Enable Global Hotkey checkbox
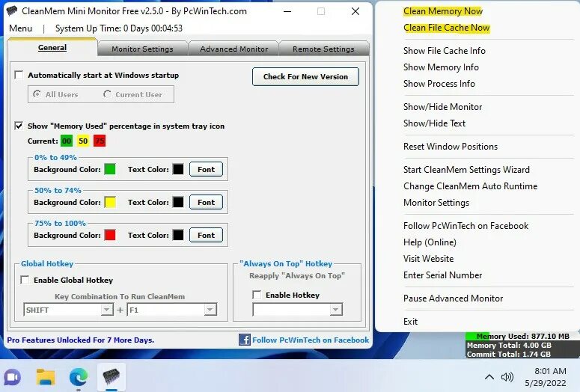580x392 pixels. (25, 280)
